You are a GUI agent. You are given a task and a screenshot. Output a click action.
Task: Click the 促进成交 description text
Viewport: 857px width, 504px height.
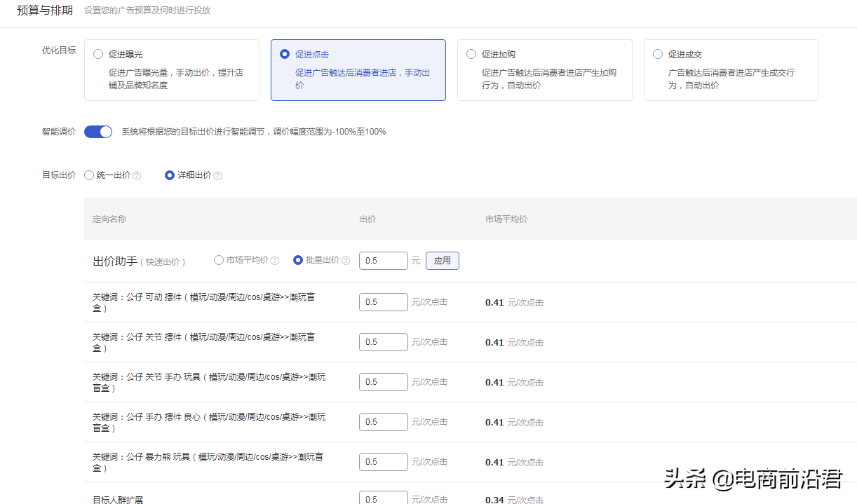[x=731, y=79]
